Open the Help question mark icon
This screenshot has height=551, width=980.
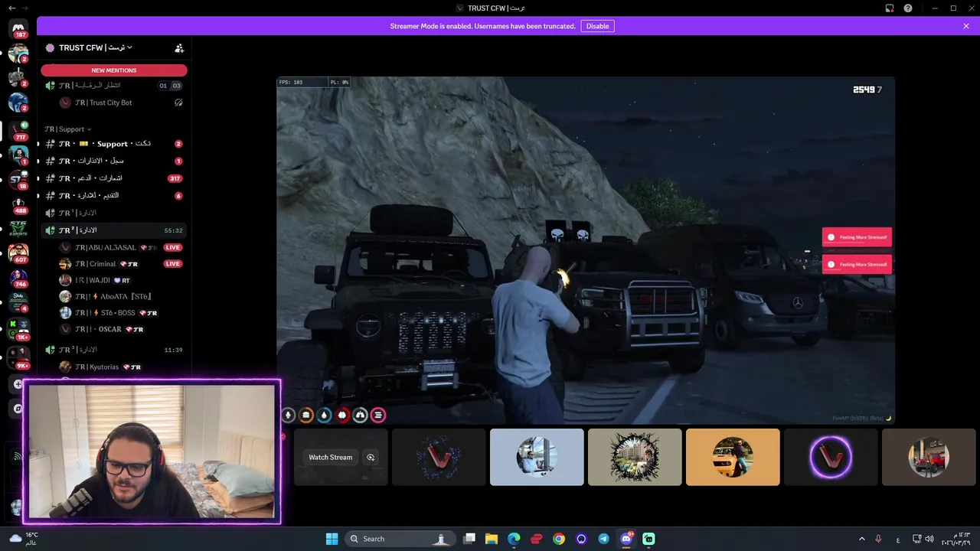(x=908, y=8)
